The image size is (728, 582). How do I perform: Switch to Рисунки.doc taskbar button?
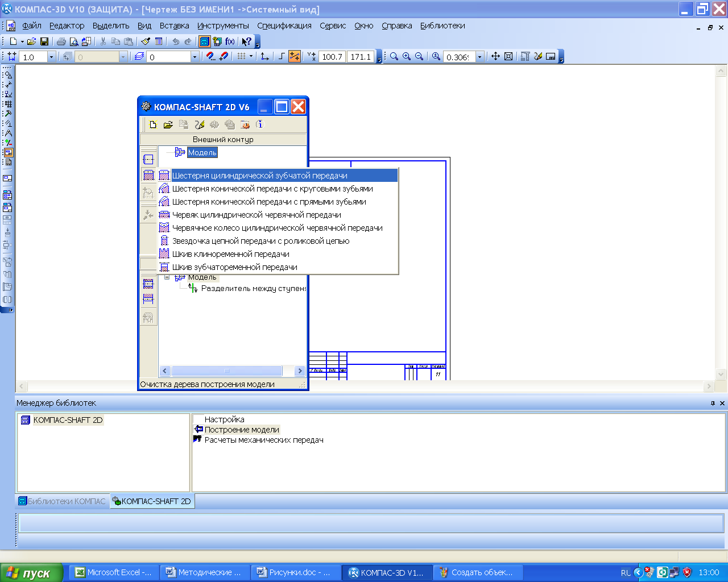pyautogui.click(x=295, y=572)
